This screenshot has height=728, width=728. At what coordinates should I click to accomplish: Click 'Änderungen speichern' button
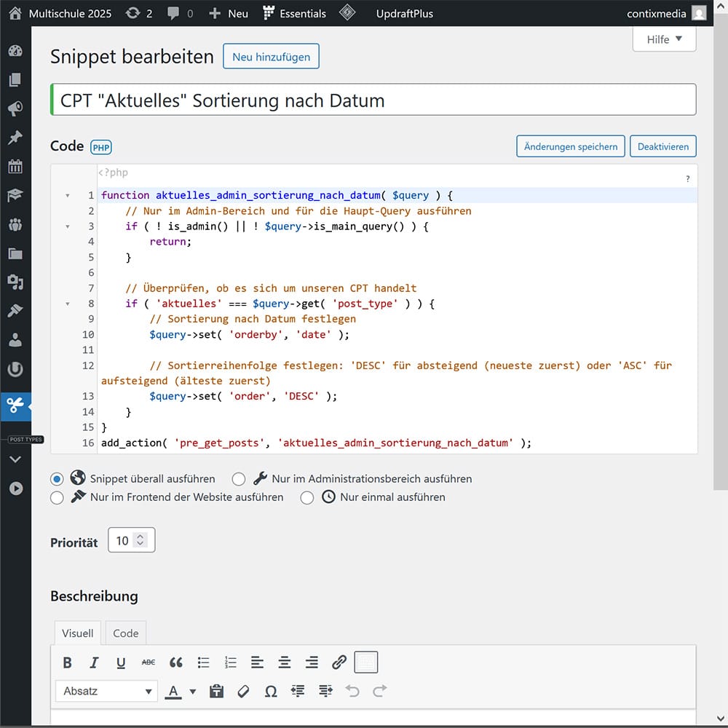(571, 146)
